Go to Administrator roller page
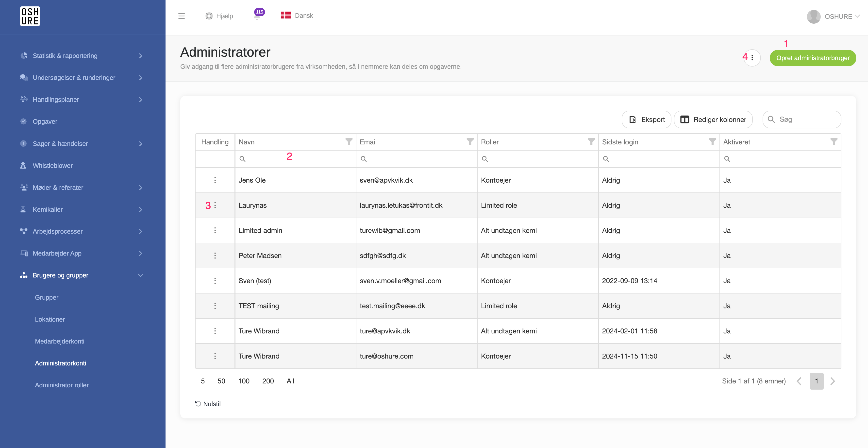Screen dimensions: 868x448 coord(62,385)
